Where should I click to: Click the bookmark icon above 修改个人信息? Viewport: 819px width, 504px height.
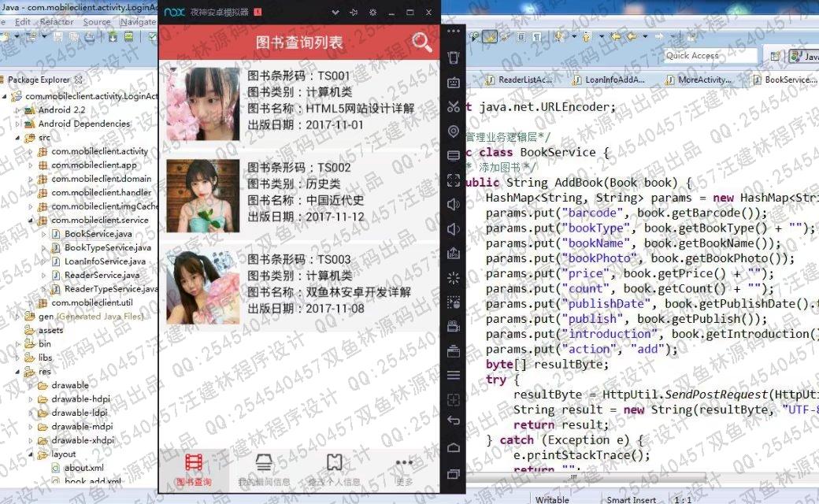click(x=334, y=462)
